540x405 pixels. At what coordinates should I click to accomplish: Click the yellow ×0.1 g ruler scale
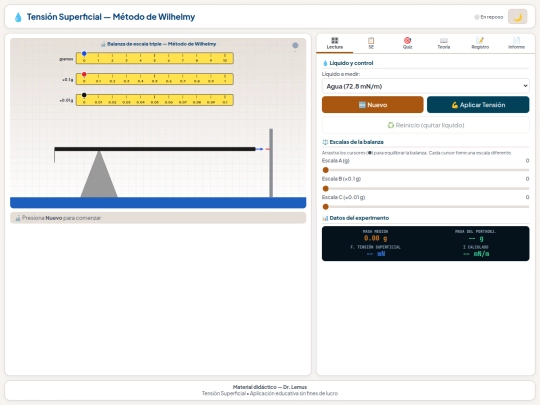tap(155, 79)
